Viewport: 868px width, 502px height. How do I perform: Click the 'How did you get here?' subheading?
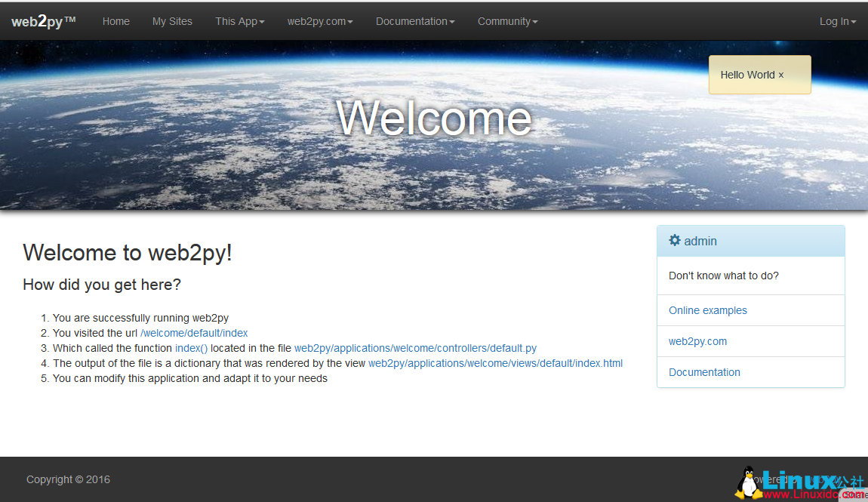pyautogui.click(x=102, y=285)
